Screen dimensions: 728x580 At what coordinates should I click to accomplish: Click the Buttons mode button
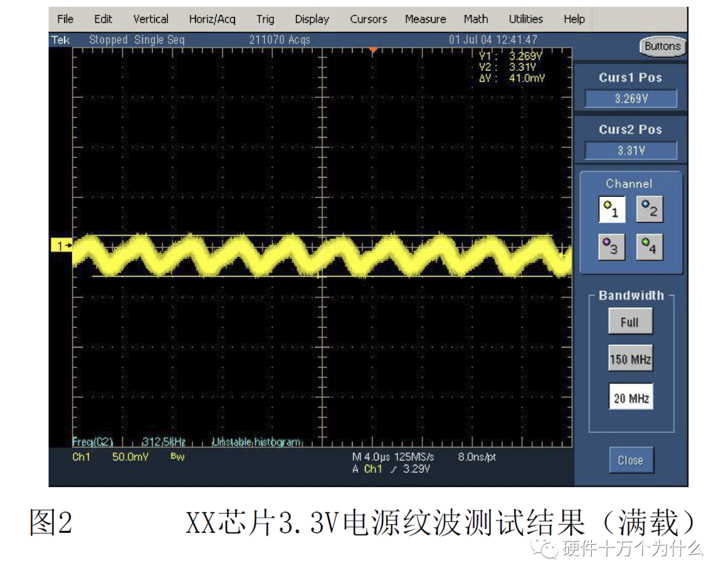[x=663, y=46]
